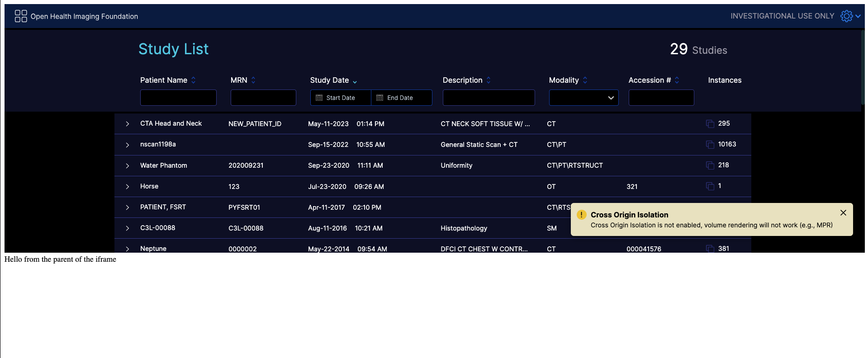This screenshot has width=868, height=358.
Task: Dismiss the Cross Origin Isolation notification
Action: pyautogui.click(x=843, y=213)
